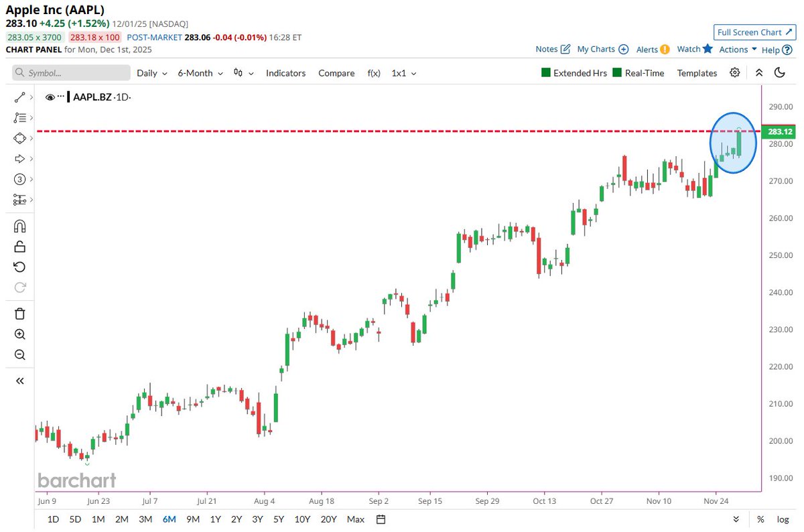Select the measurement range tool

pyautogui.click(x=19, y=200)
